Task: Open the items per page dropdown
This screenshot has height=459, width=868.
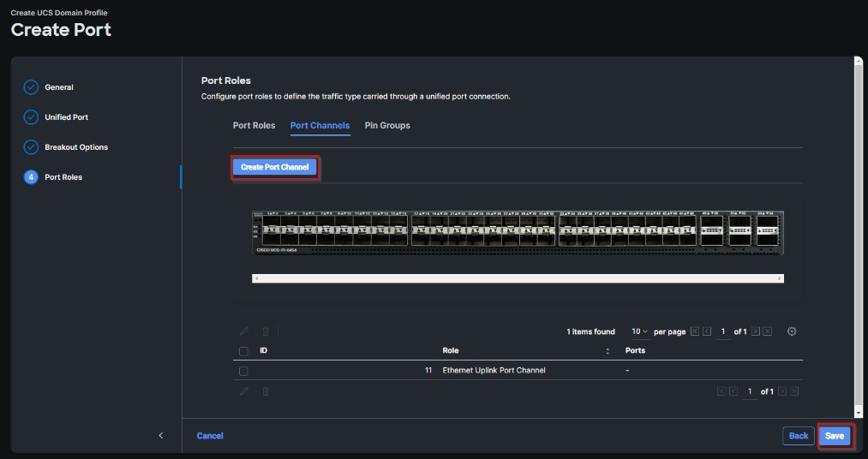Action: [x=640, y=331]
